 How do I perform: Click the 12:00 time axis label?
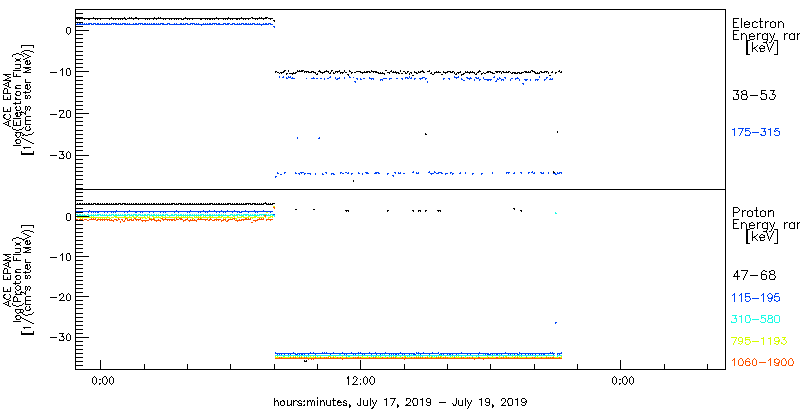point(363,380)
